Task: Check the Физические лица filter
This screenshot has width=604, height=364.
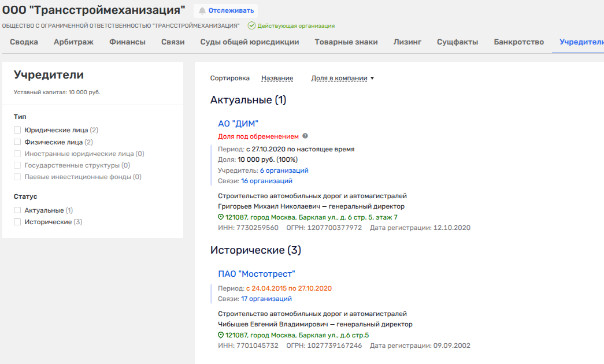Action: [17, 142]
